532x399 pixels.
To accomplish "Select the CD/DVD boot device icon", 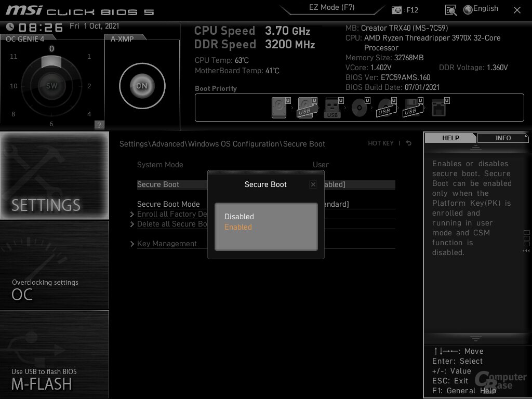I will [x=361, y=108].
